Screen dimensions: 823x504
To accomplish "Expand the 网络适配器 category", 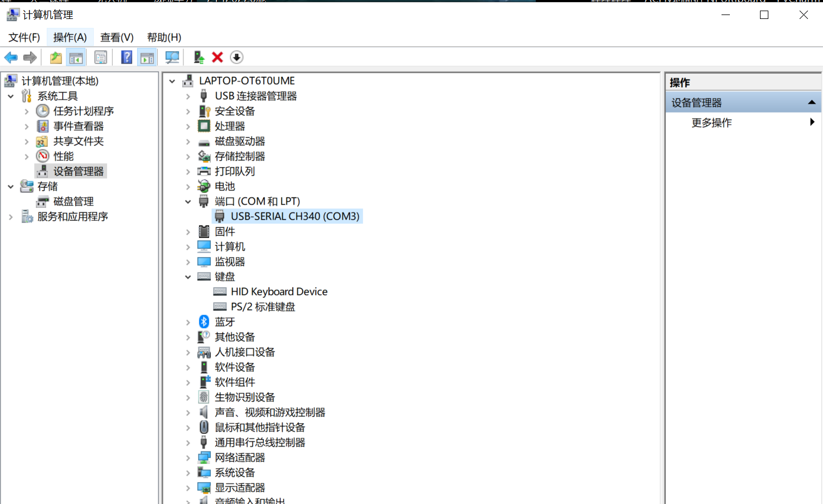I will pyautogui.click(x=188, y=458).
